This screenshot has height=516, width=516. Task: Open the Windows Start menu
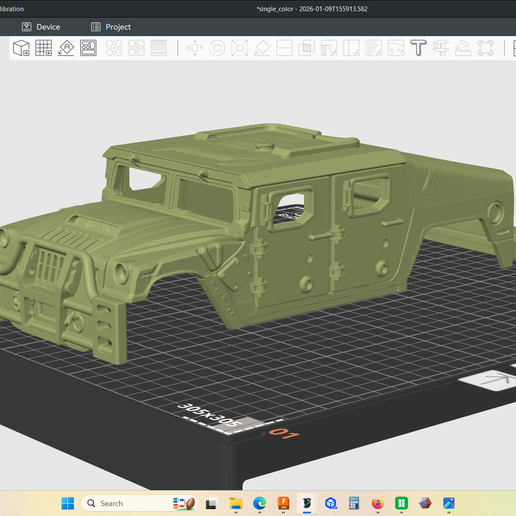tap(68, 503)
